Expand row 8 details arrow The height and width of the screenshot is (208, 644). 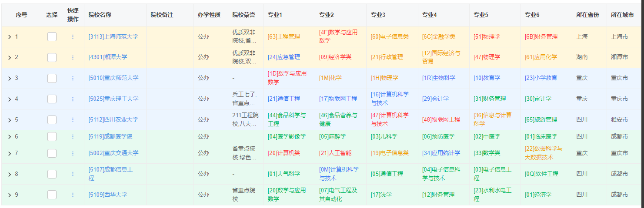10,174
